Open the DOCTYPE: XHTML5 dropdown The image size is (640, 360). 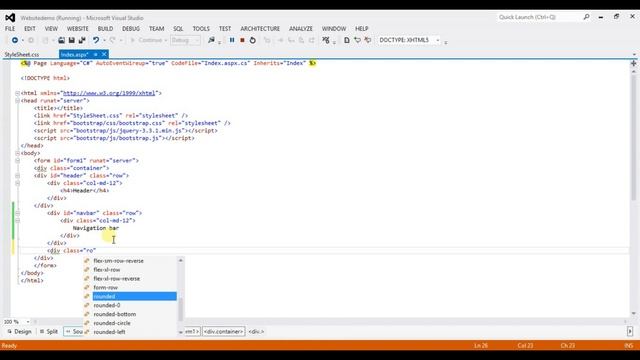tap(409, 40)
